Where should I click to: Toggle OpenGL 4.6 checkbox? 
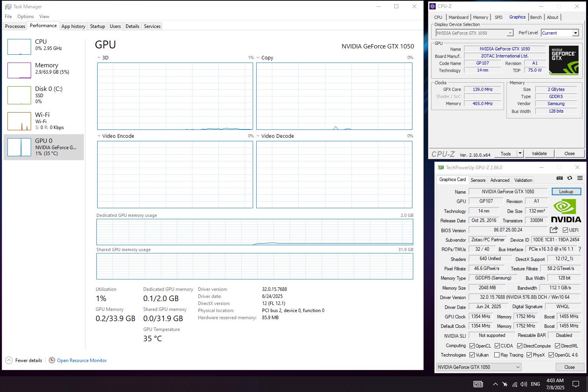pyautogui.click(x=551, y=355)
